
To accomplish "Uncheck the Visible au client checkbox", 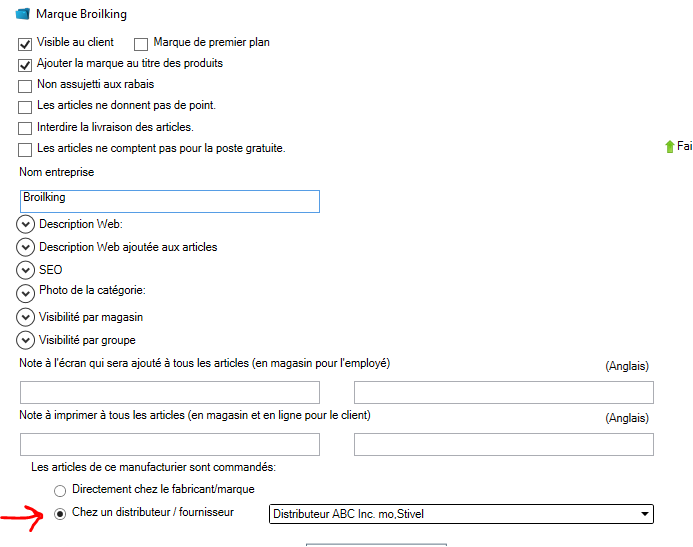I will pyautogui.click(x=25, y=44).
